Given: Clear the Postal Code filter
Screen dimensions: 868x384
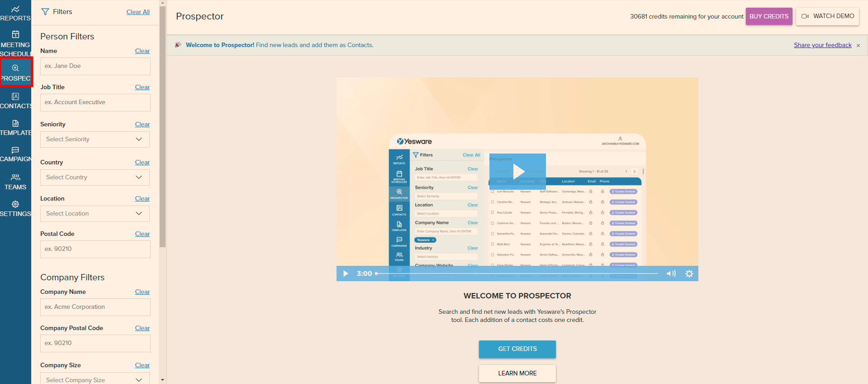Looking at the screenshot, I should coord(142,234).
